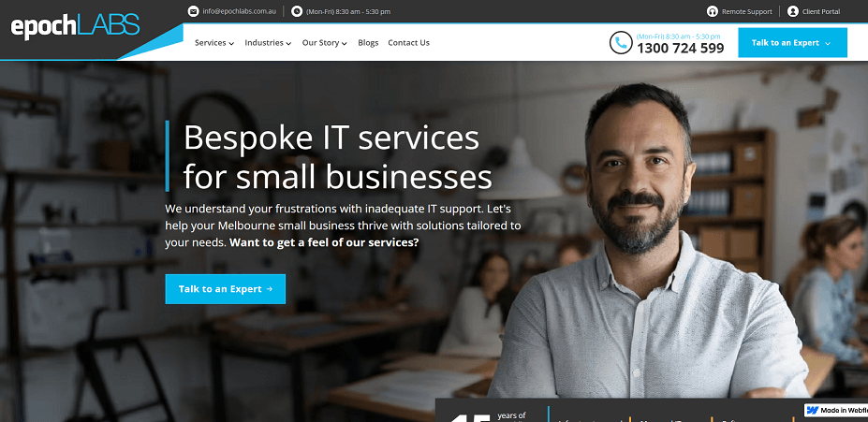Click the Remote Support headset icon
This screenshot has height=422, width=868.
click(713, 11)
